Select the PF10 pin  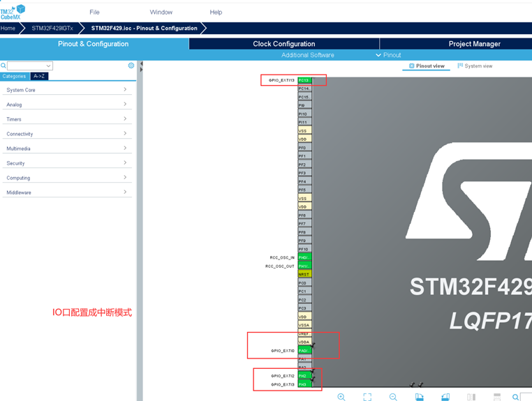pyautogui.click(x=304, y=249)
